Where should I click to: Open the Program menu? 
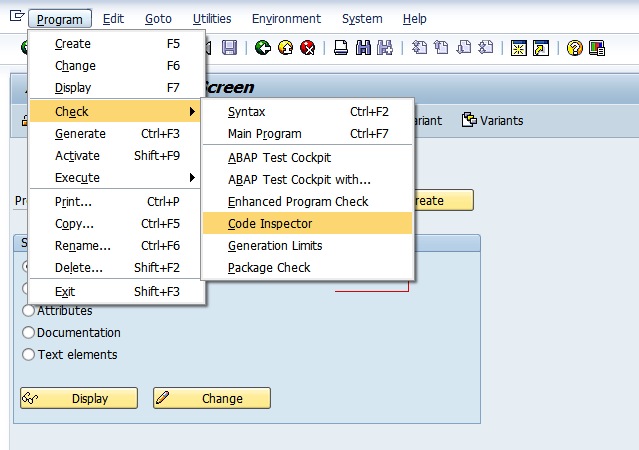pos(60,19)
